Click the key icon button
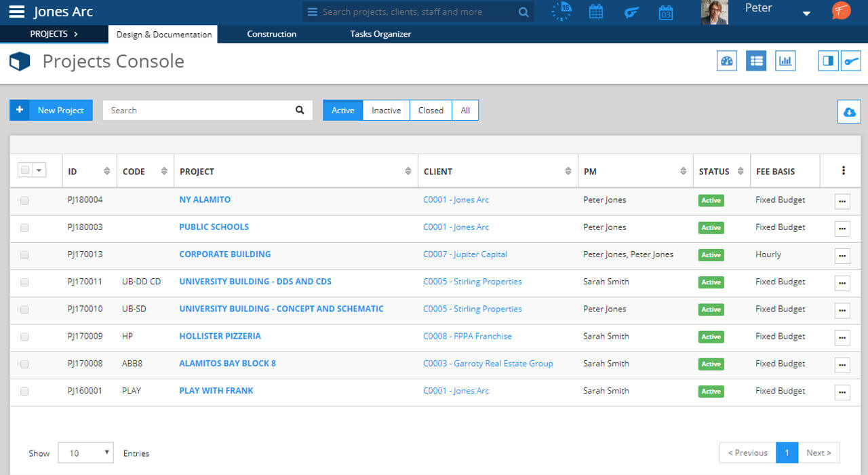Screen dimensions: 868x475 point(850,61)
